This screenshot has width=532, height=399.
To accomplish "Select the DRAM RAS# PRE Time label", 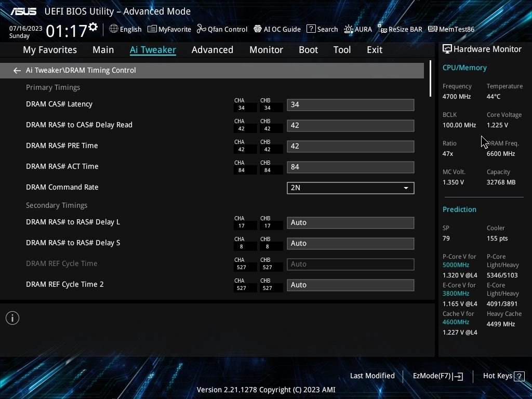I will (x=62, y=145).
